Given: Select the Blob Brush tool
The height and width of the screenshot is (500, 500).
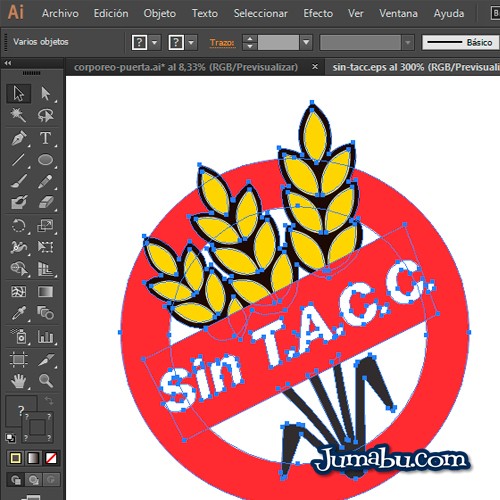Looking at the screenshot, I should pyautogui.click(x=19, y=202).
